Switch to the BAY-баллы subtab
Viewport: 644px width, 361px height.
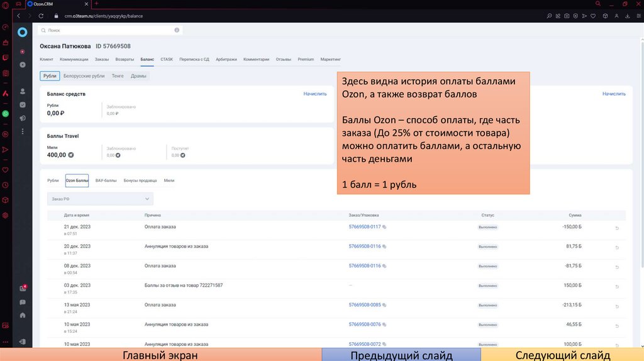click(106, 181)
